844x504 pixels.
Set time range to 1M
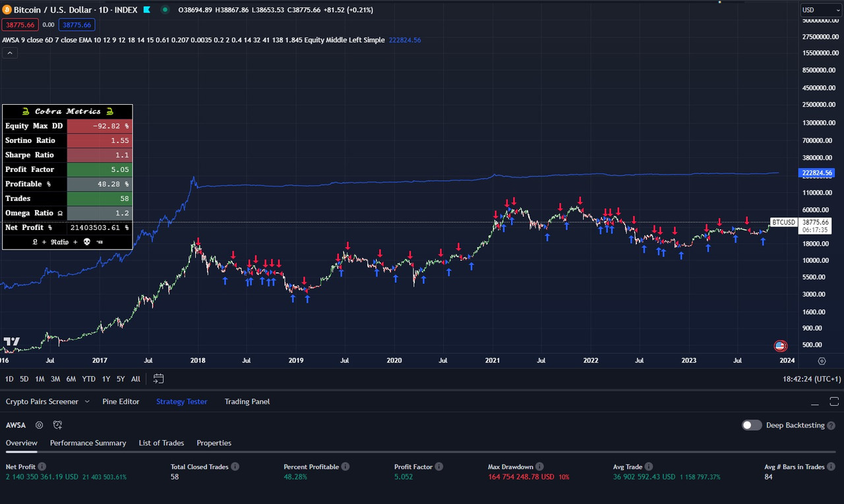pyautogui.click(x=40, y=379)
